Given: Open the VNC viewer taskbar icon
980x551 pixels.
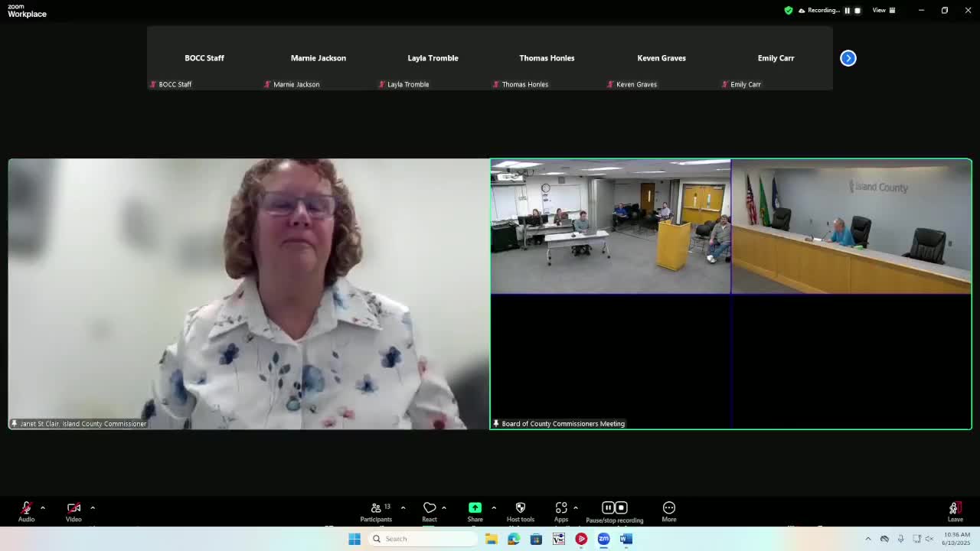Looking at the screenshot, I should coord(559,539).
